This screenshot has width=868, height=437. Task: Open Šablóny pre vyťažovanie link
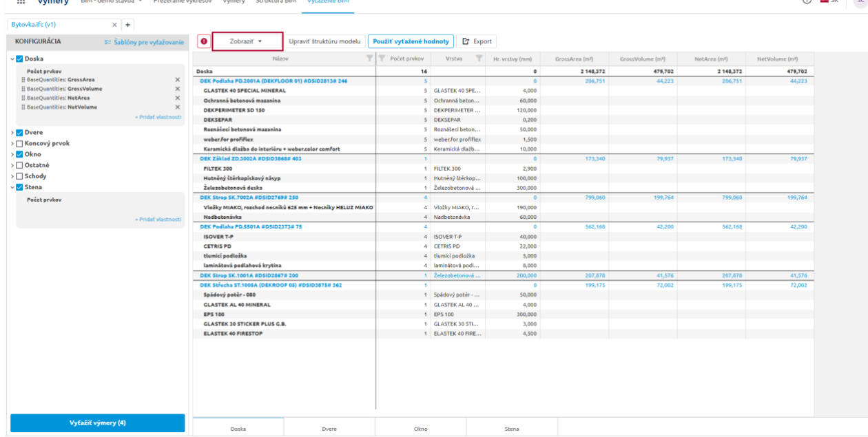tap(145, 43)
